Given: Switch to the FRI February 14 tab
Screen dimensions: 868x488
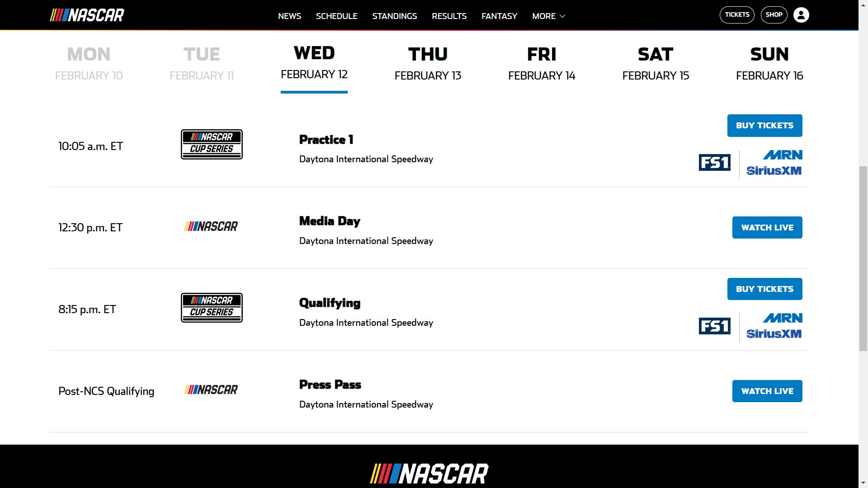Looking at the screenshot, I should [x=542, y=63].
